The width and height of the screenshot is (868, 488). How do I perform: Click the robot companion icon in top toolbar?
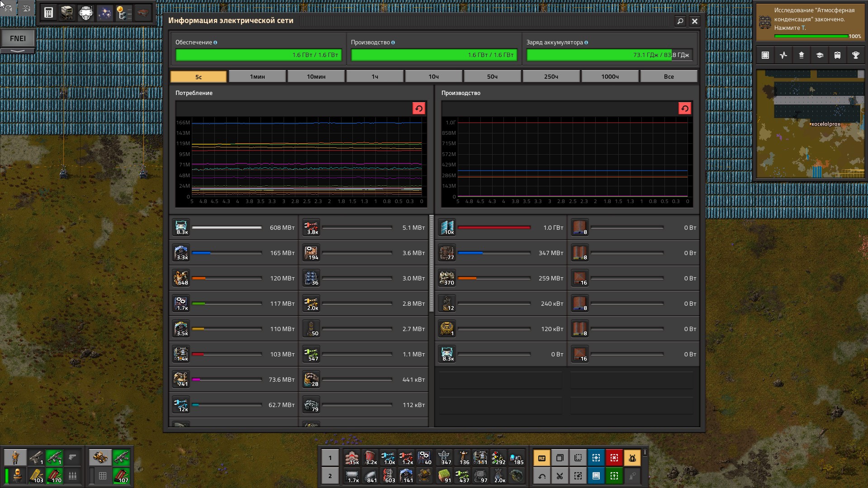[67, 13]
